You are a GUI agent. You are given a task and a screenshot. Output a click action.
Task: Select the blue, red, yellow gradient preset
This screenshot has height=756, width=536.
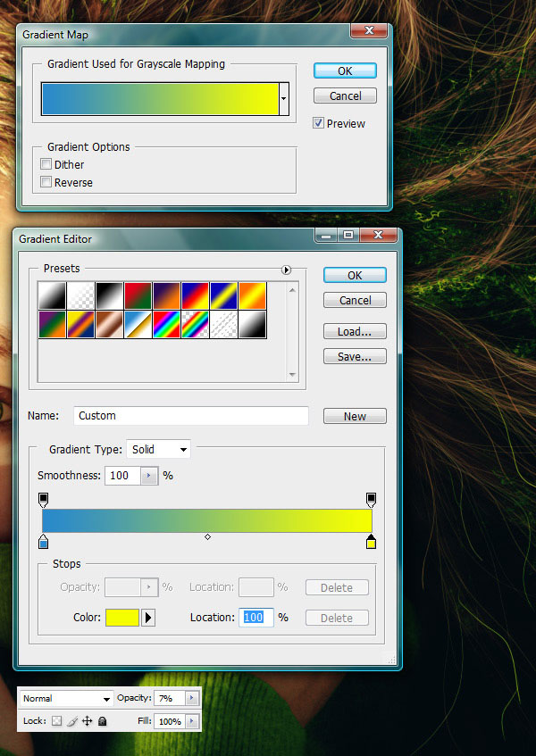[195, 295]
